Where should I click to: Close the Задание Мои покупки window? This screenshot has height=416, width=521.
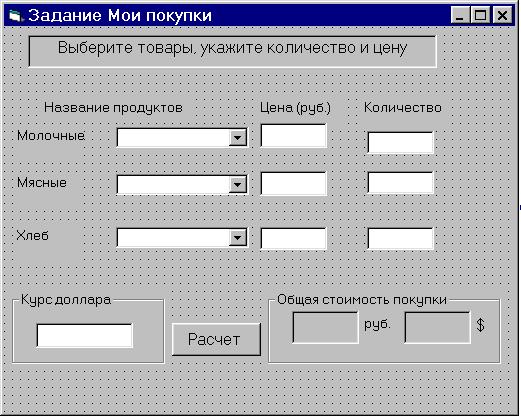pos(502,15)
